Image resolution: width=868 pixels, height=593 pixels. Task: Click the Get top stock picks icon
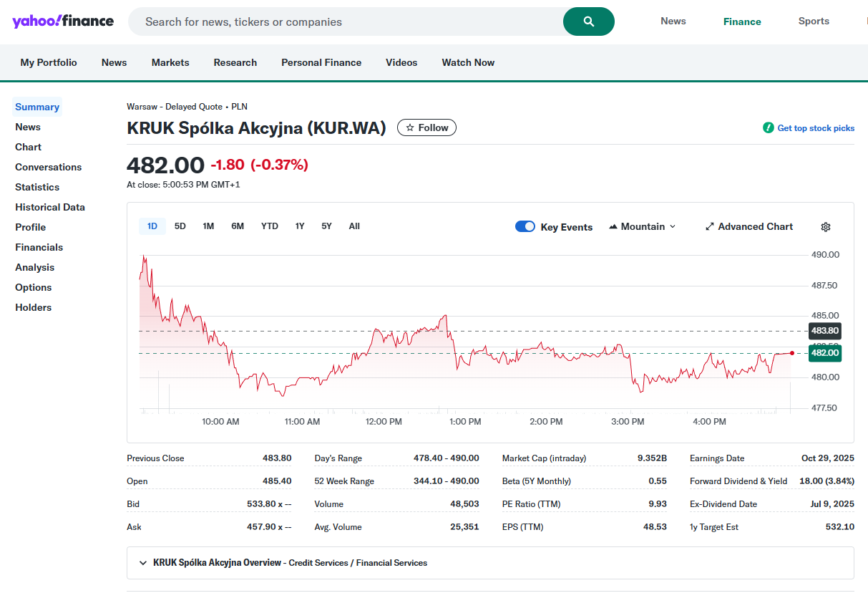[768, 128]
